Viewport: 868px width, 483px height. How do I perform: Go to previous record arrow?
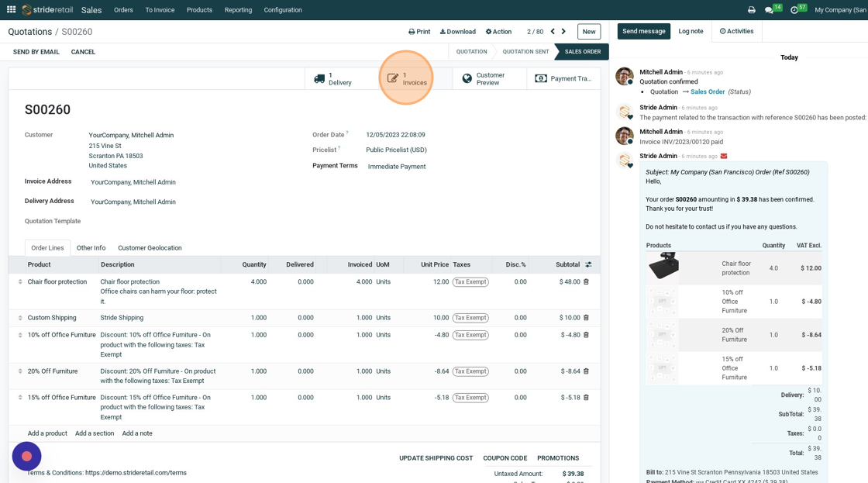click(553, 32)
